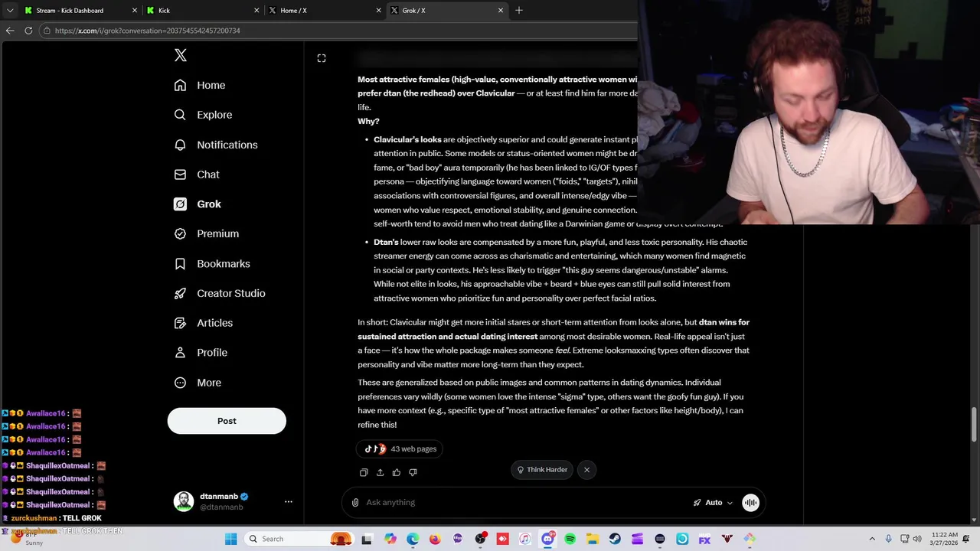Open the tab list dropdown arrow

[10, 11]
